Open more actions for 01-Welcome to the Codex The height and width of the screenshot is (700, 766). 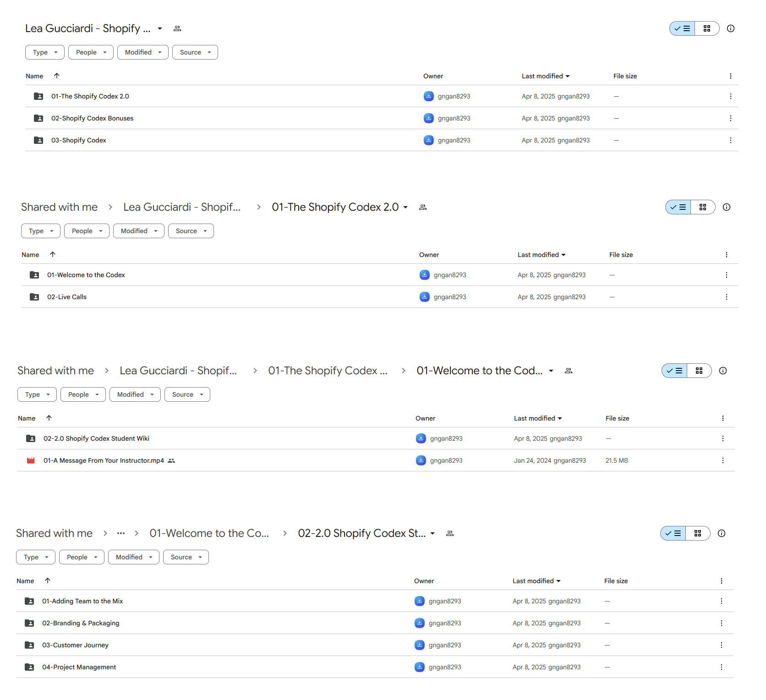(726, 275)
